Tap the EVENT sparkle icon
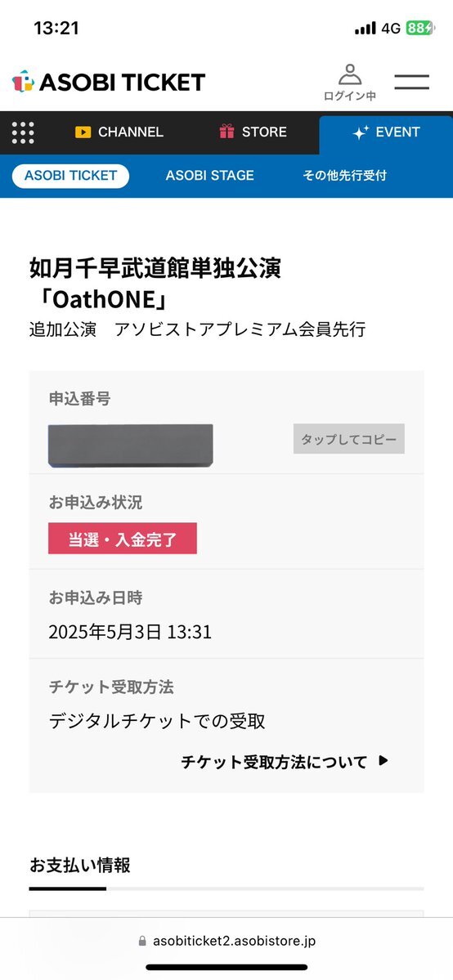 (x=361, y=132)
